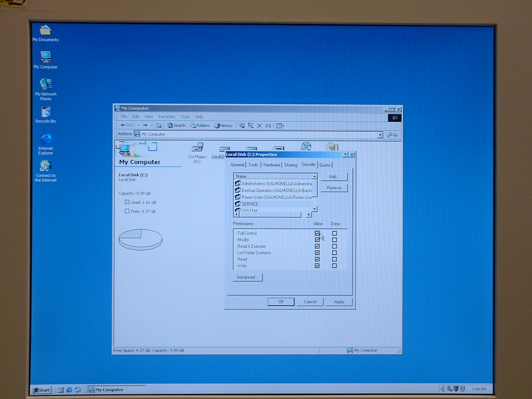Toggle Allow checkbox for Write permission
The image size is (532, 399).
tap(317, 266)
